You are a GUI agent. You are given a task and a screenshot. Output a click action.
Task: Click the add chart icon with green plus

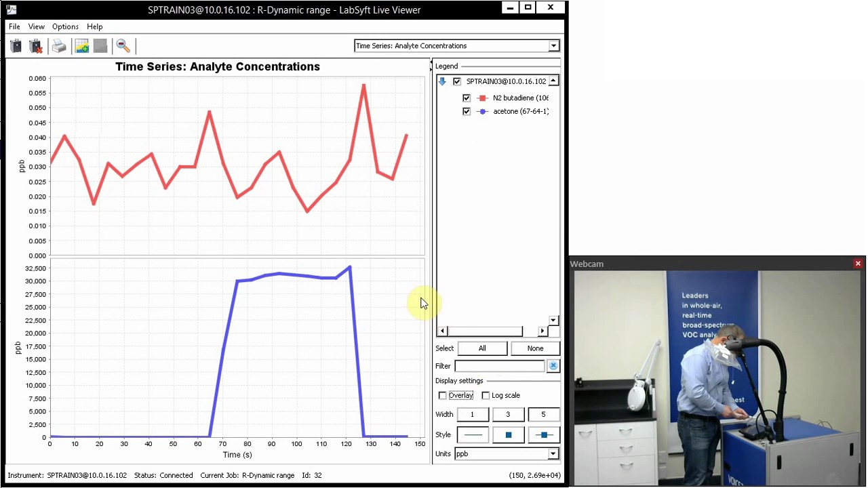(82, 46)
